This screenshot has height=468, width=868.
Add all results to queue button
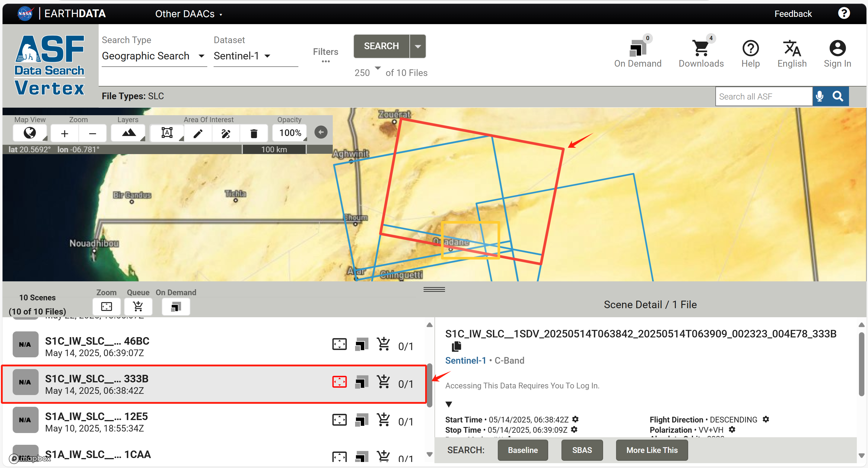(x=138, y=306)
